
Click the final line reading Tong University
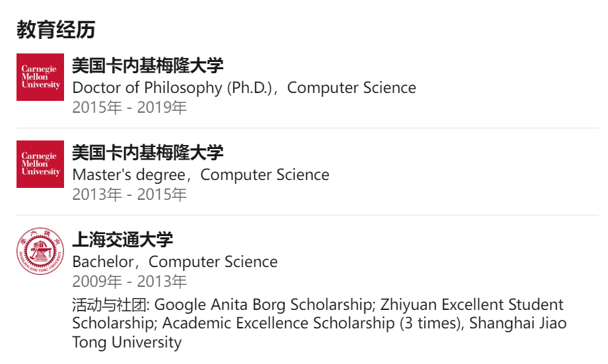pos(127,342)
